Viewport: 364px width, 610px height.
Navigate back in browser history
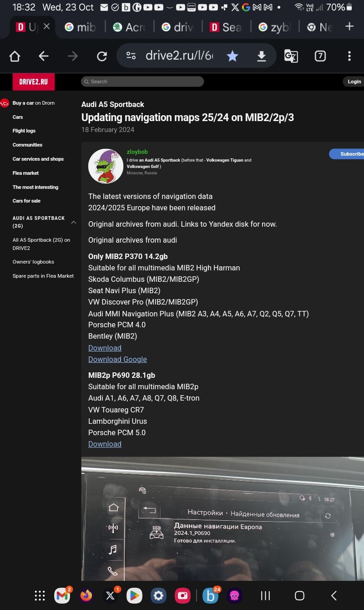point(44,56)
